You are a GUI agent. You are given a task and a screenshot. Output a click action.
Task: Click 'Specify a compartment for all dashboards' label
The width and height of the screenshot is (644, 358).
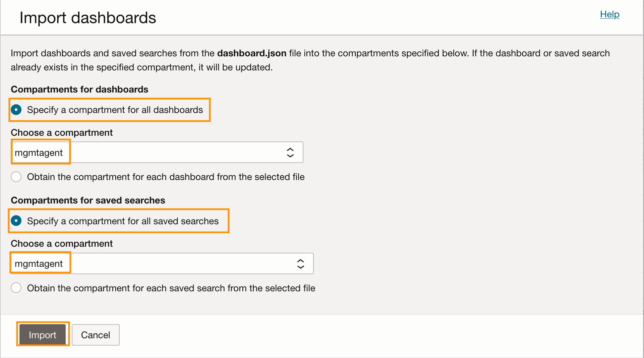point(115,110)
